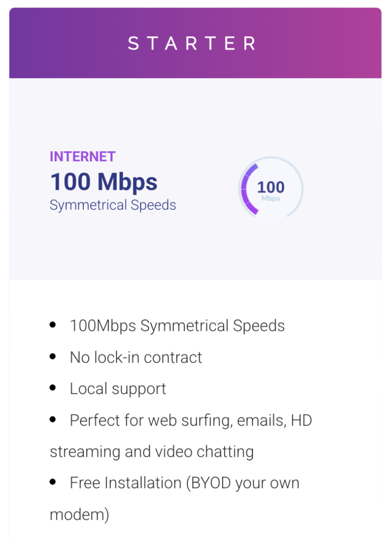This screenshot has height=540, width=392.
Task: Select the 100Mbps Symmetrical Speeds list item
Action: point(177,326)
